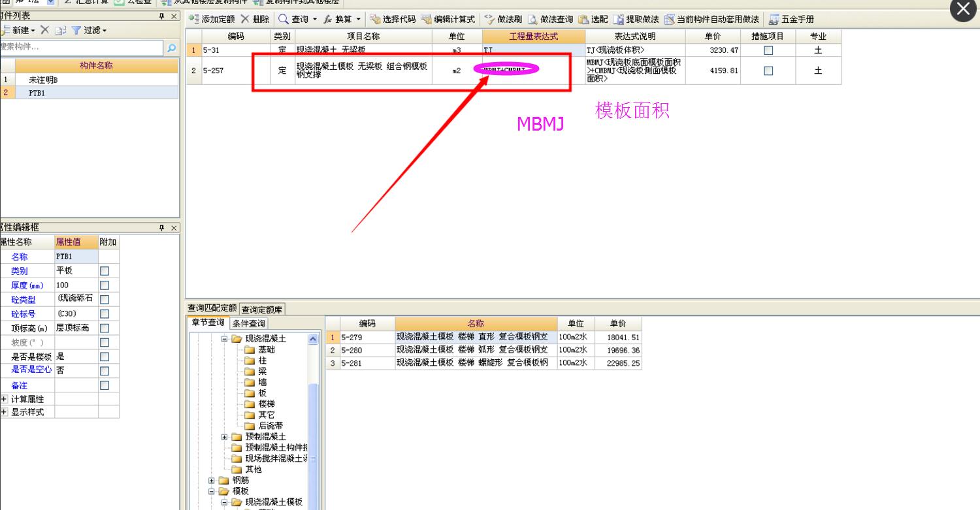Image resolution: width=980 pixels, height=510 pixels.
Task: Toggle the 附加 checkbox for 备注 property
Action: (105, 386)
